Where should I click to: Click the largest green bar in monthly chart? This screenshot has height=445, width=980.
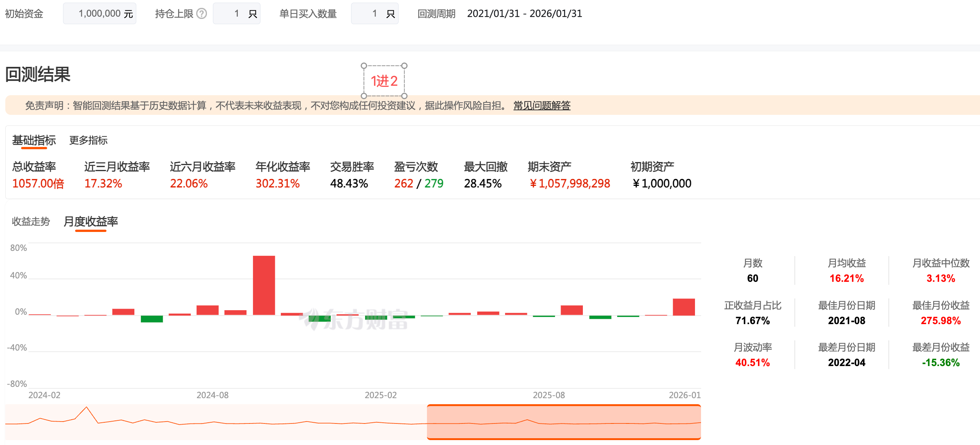(x=151, y=319)
